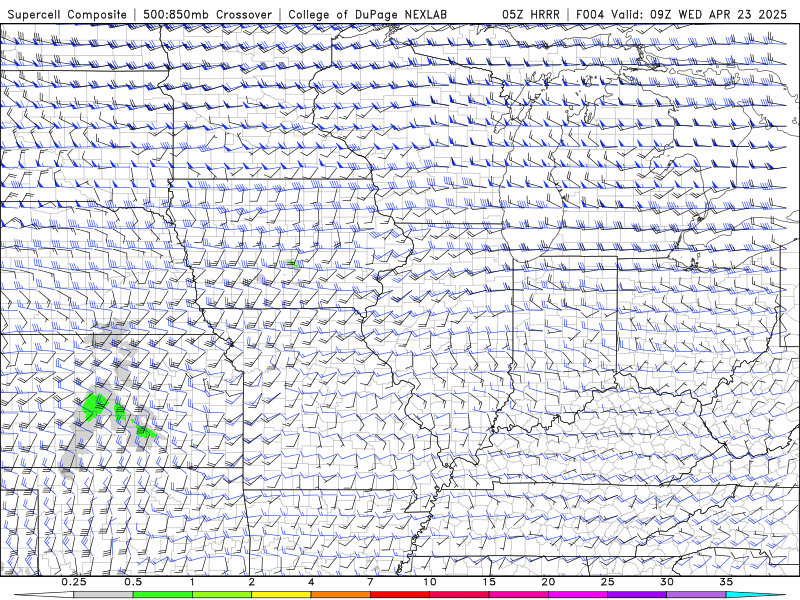Click the '25' legend value
Screen dimensions: 800x600
(x=607, y=582)
